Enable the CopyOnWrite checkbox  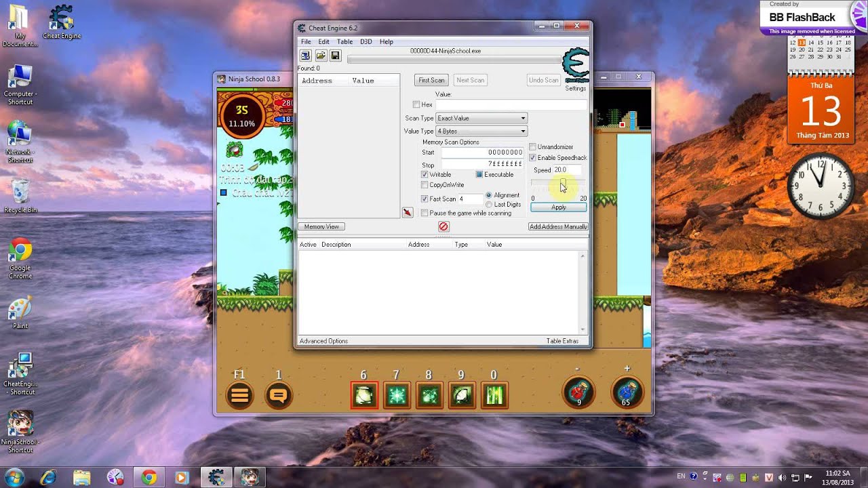[x=425, y=185]
